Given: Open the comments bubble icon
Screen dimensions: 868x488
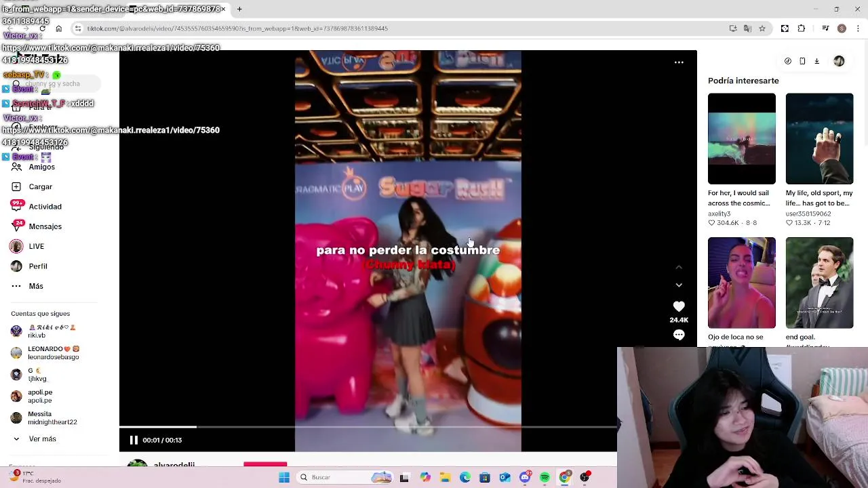Looking at the screenshot, I should [x=679, y=335].
